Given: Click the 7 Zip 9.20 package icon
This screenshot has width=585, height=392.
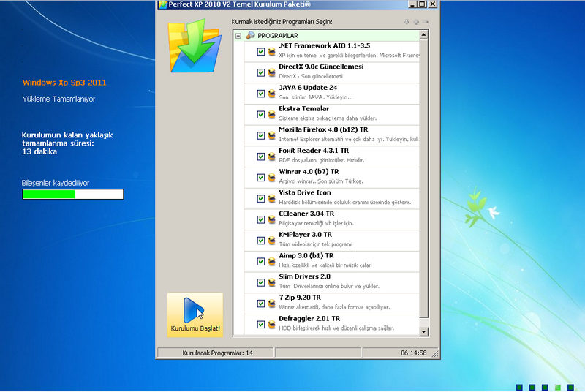Looking at the screenshot, I should pos(271,304).
